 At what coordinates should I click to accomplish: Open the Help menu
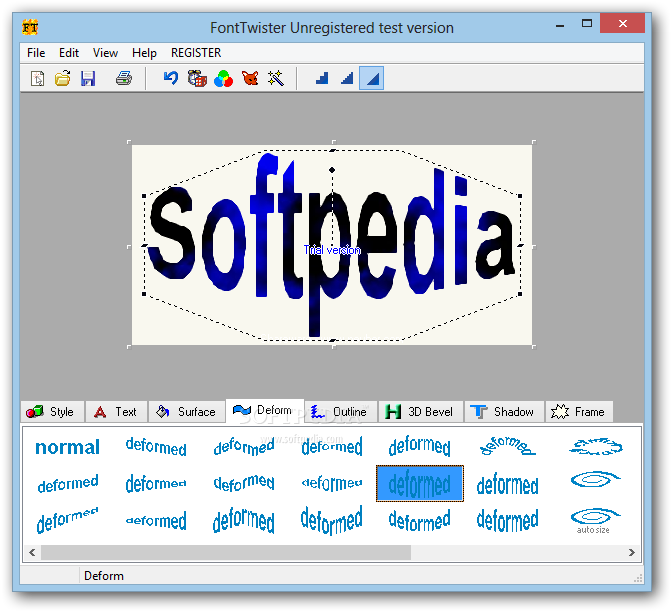click(144, 53)
